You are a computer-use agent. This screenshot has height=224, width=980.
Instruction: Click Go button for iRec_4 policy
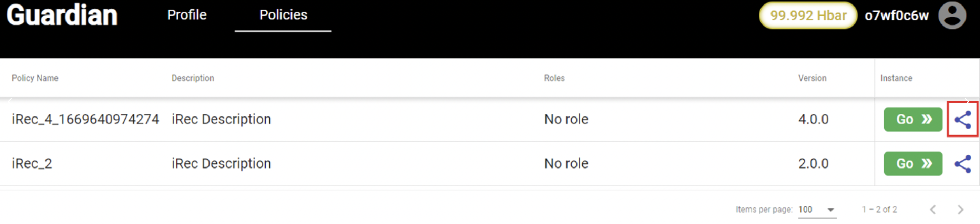pos(913,120)
